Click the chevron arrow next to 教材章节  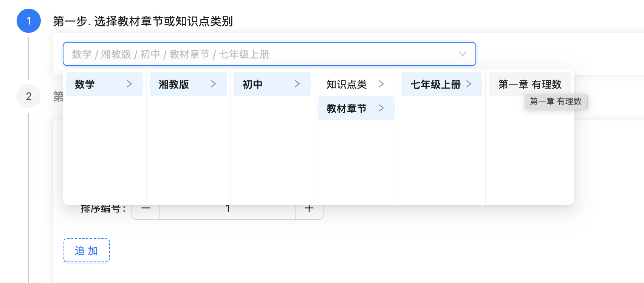click(381, 108)
